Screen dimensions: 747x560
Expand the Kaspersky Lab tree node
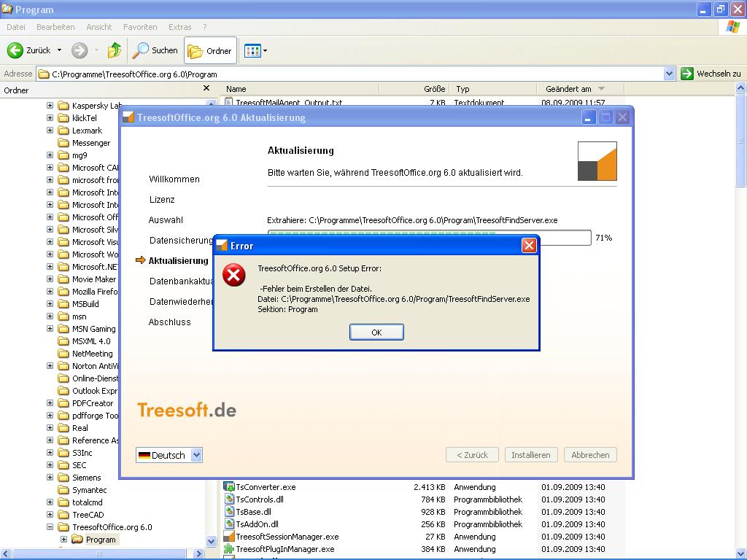pyautogui.click(x=50, y=105)
